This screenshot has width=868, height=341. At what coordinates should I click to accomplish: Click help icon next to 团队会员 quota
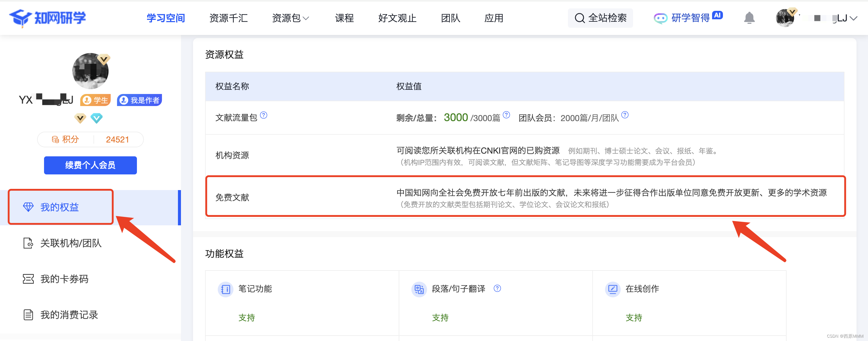pos(625,115)
